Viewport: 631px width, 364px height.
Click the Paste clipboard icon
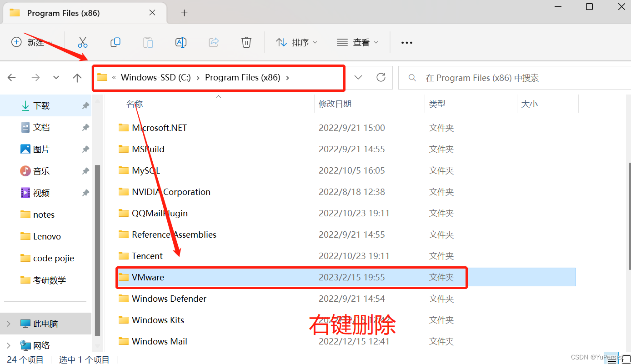point(148,42)
